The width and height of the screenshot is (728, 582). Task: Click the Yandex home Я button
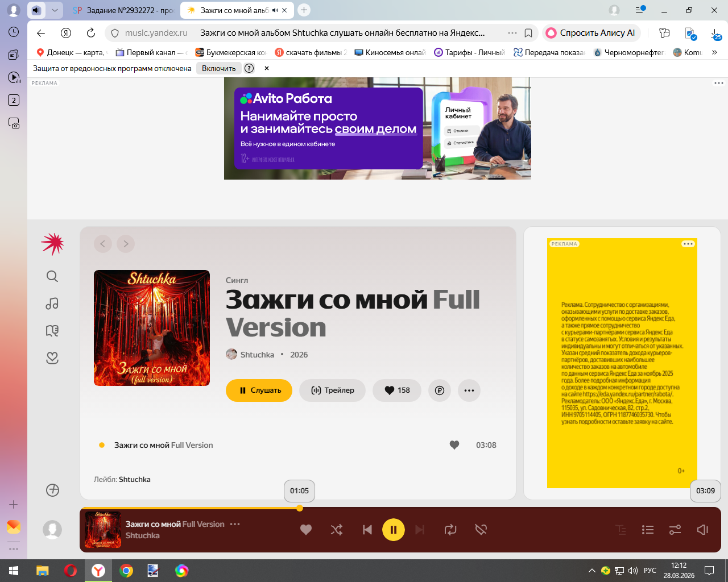point(66,33)
